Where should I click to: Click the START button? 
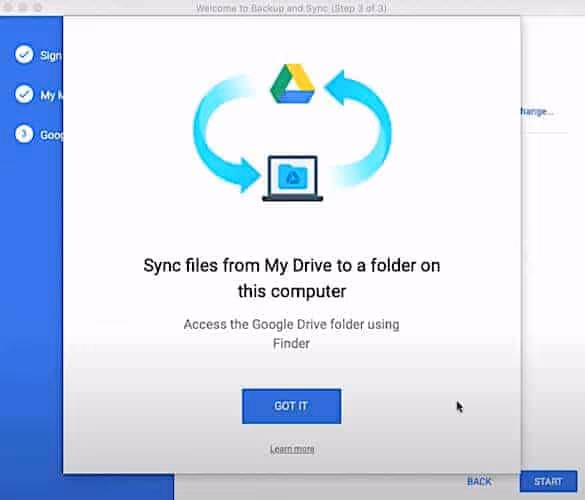tap(548, 481)
